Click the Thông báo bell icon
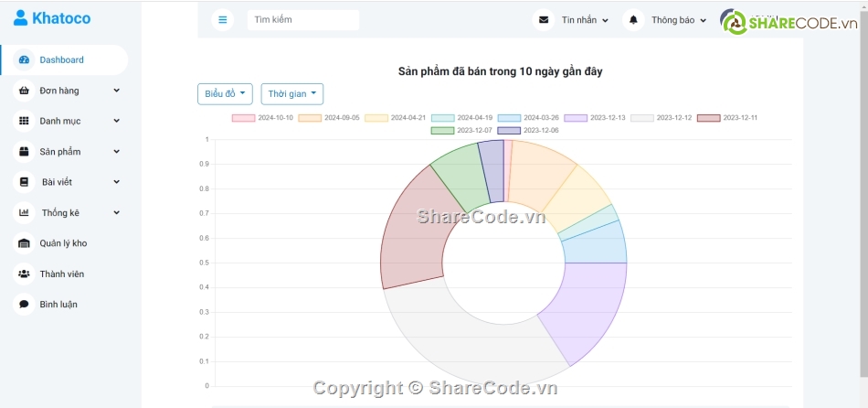 (x=633, y=20)
